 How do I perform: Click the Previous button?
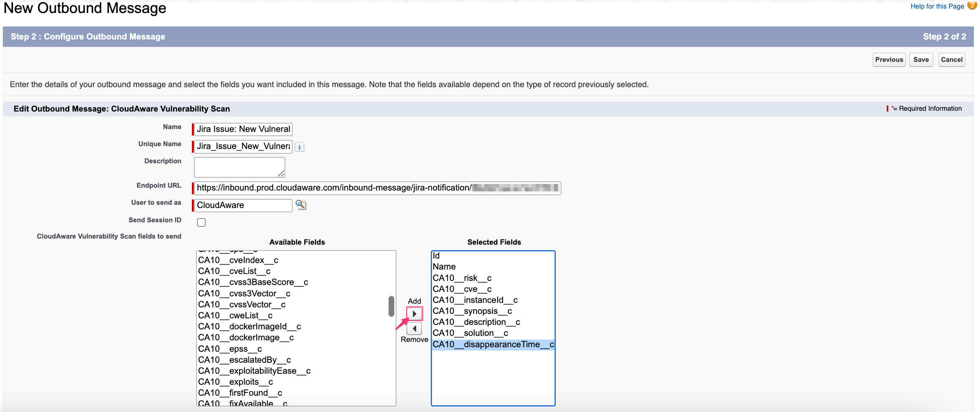[x=889, y=59]
